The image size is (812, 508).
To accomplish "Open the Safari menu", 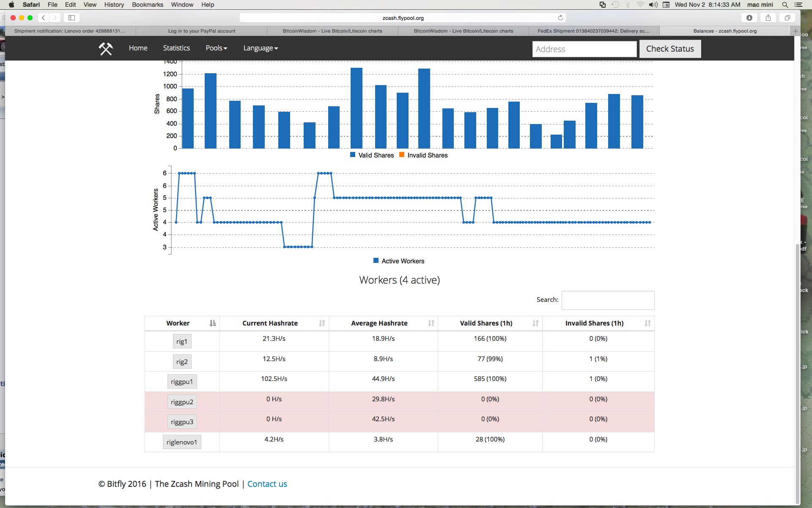I will (x=31, y=5).
